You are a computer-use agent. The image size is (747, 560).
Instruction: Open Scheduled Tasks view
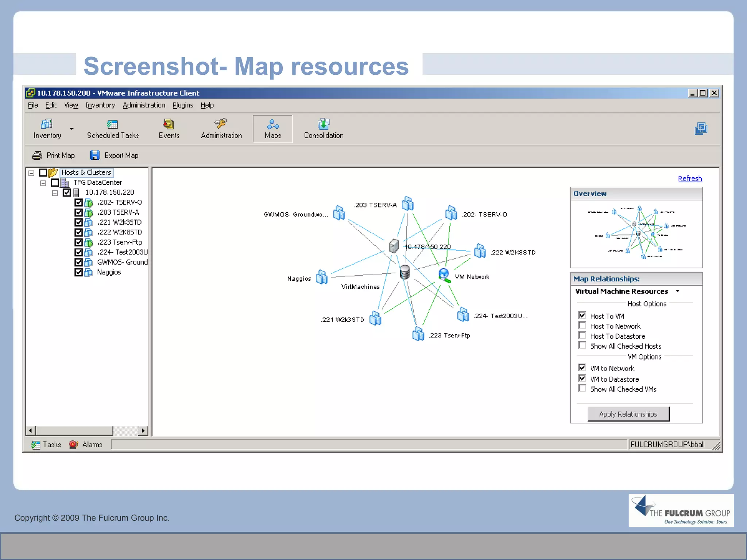(113, 129)
